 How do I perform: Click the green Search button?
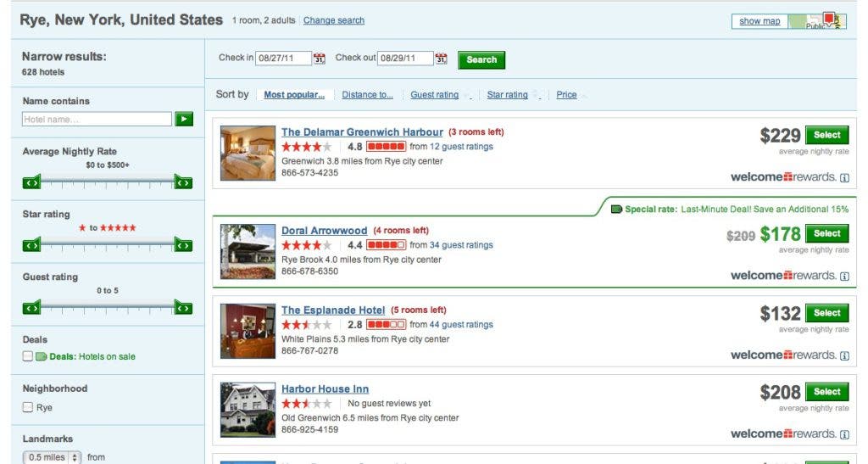481,59
